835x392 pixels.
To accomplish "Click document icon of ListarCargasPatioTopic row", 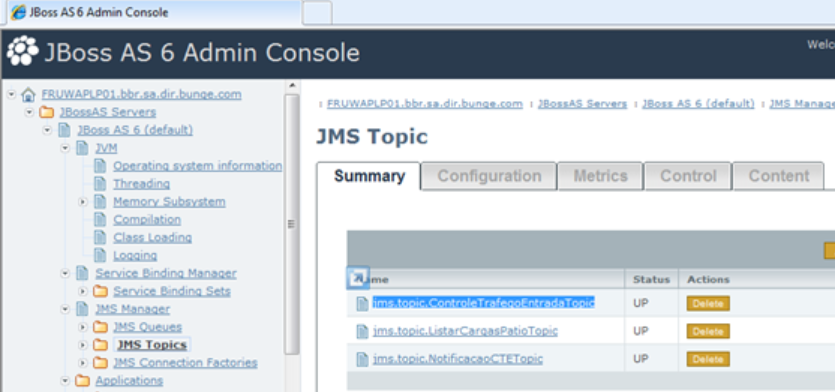I will pos(362,331).
